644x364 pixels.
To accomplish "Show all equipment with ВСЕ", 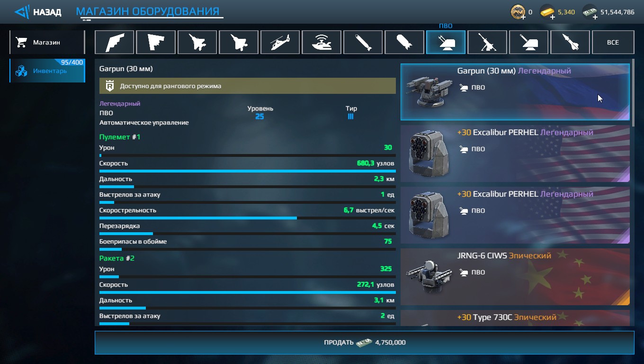I will 613,42.
